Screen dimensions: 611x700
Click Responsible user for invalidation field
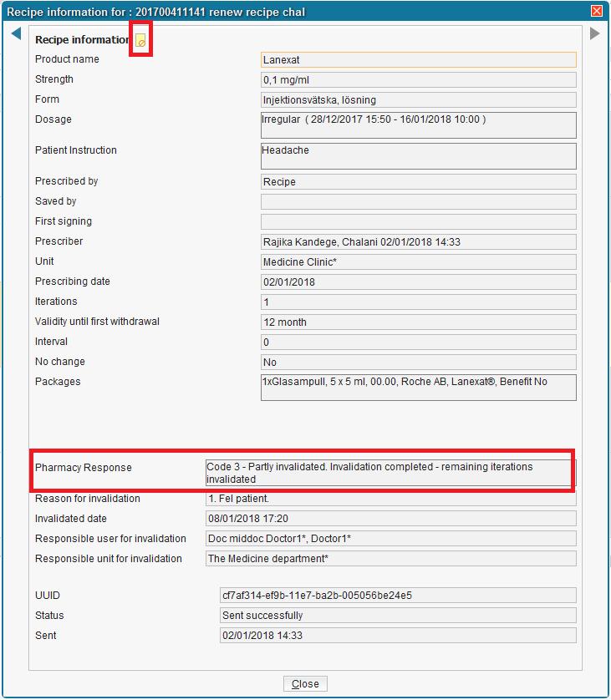[x=391, y=539]
